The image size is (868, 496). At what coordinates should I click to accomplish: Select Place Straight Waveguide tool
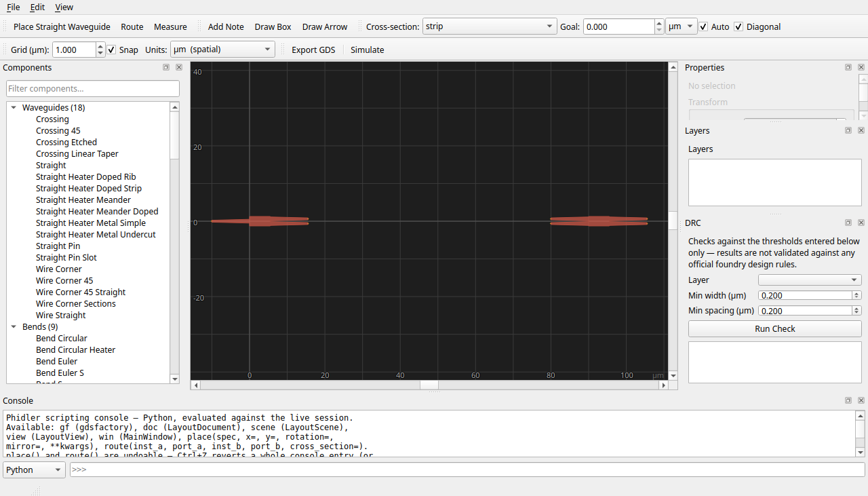tap(62, 27)
